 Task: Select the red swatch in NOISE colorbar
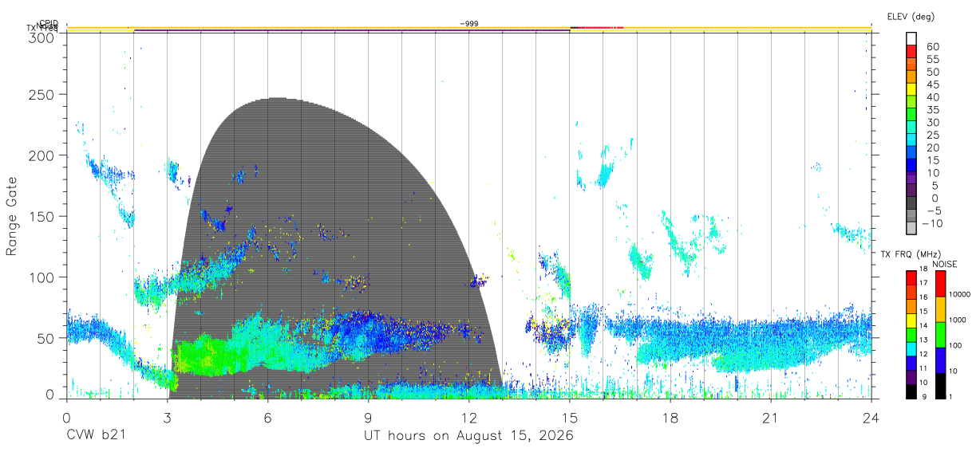pos(940,284)
